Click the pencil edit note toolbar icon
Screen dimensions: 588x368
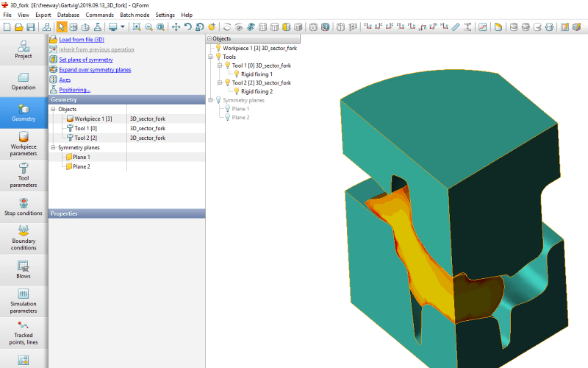pyautogui.click(x=564, y=26)
